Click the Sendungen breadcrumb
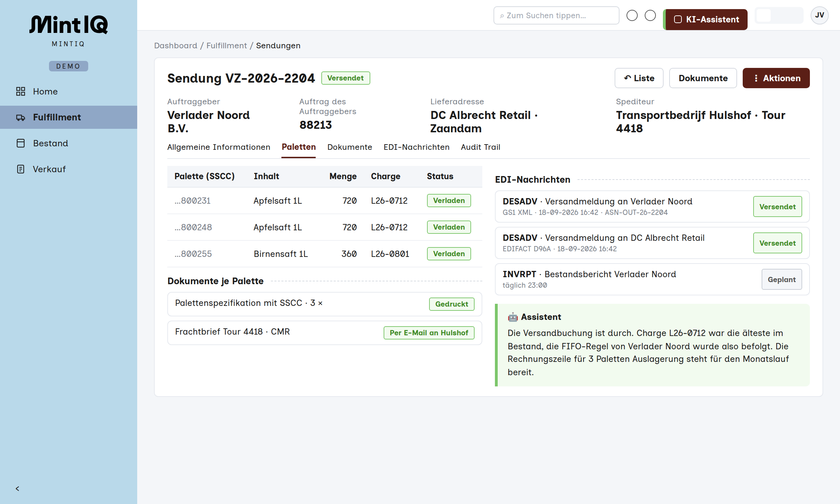840x504 pixels. tap(278, 45)
